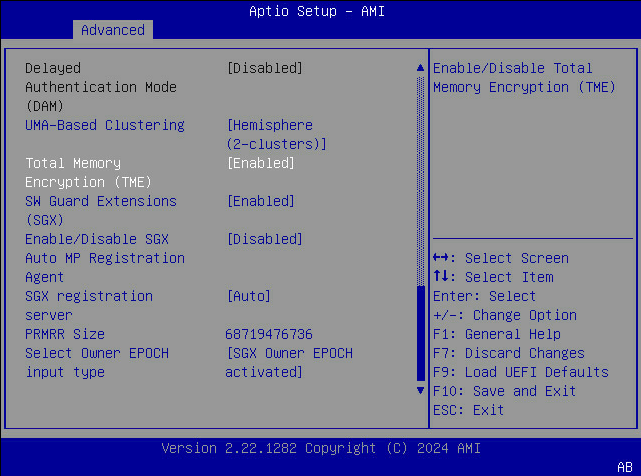Open SGX registration server Auto option

(249, 296)
